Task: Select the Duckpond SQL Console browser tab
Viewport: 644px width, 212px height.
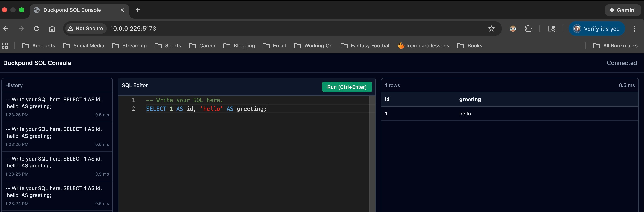Action: point(79,10)
